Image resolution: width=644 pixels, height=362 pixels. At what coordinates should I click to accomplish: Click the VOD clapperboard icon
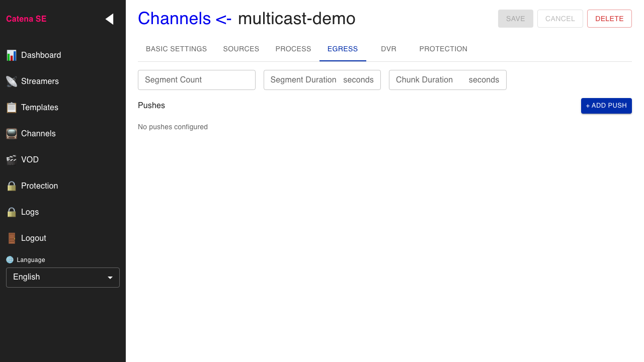point(11,160)
